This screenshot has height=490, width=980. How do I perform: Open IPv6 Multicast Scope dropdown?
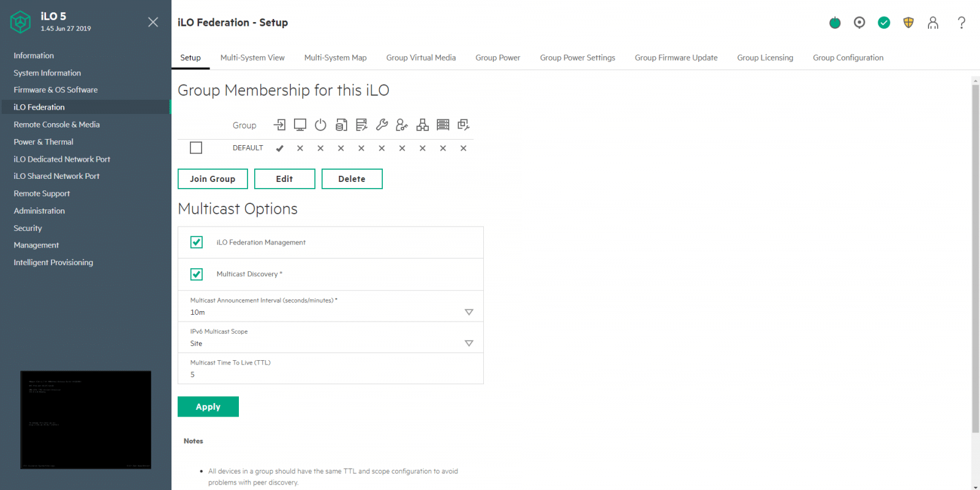[331, 337]
